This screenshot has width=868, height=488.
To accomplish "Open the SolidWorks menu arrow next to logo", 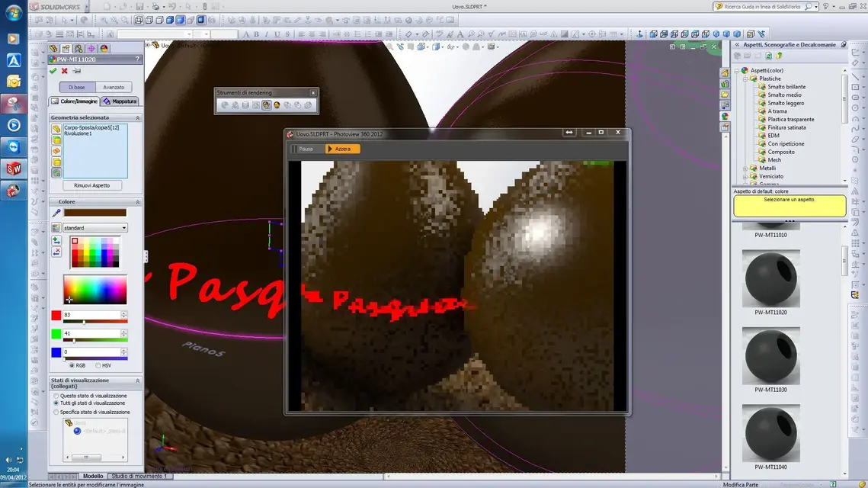I will coord(86,7).
